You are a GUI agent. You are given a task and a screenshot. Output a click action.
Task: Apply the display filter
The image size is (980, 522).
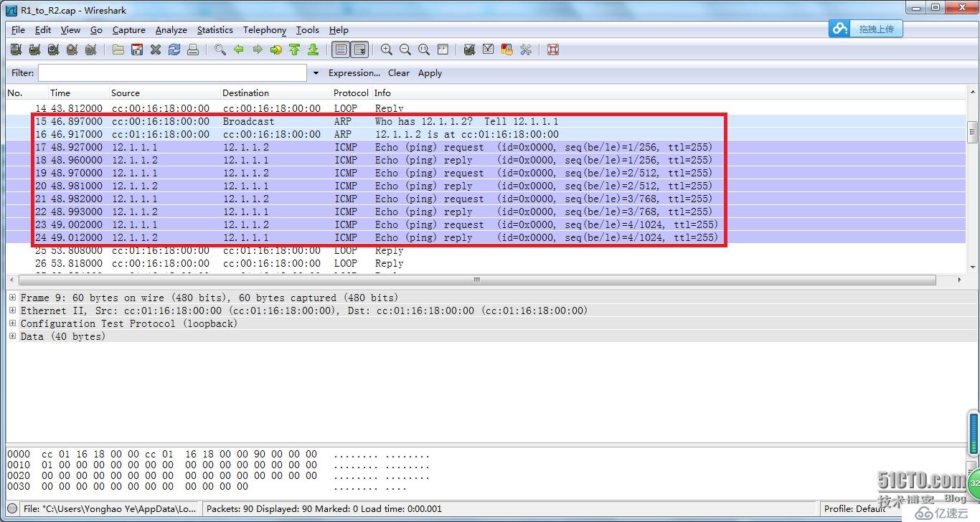coord(430,73)
